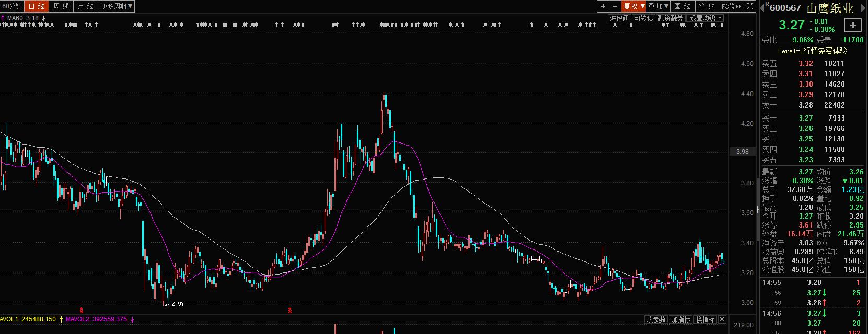Click the magenta up arrow beside MA60
The image size is (868, 334).
click(3, 18)
